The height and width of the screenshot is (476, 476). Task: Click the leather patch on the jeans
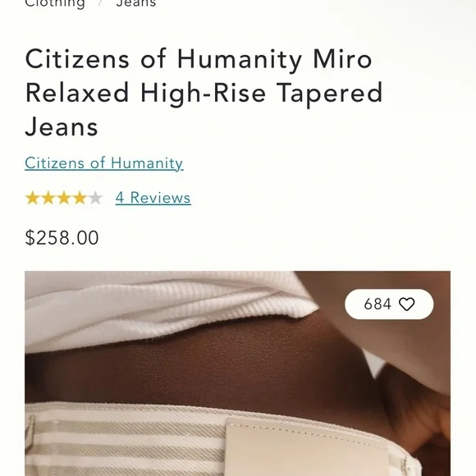(x=307, y=446)
